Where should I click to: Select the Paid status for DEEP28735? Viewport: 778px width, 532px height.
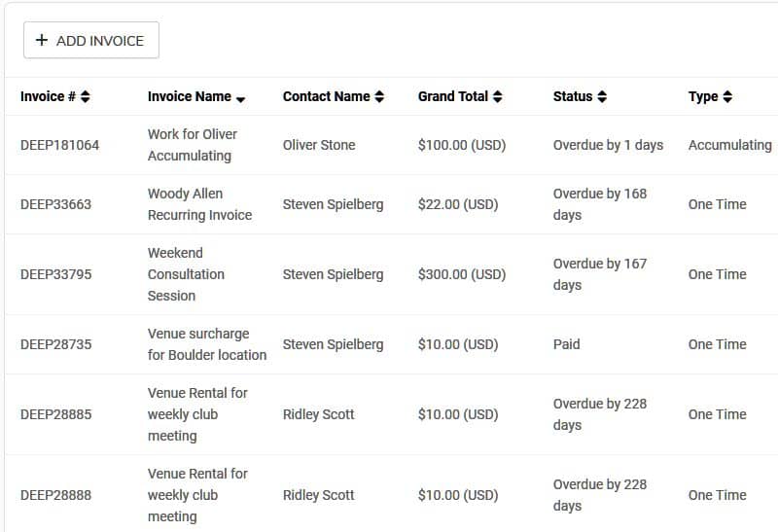(x=567, y=344)
